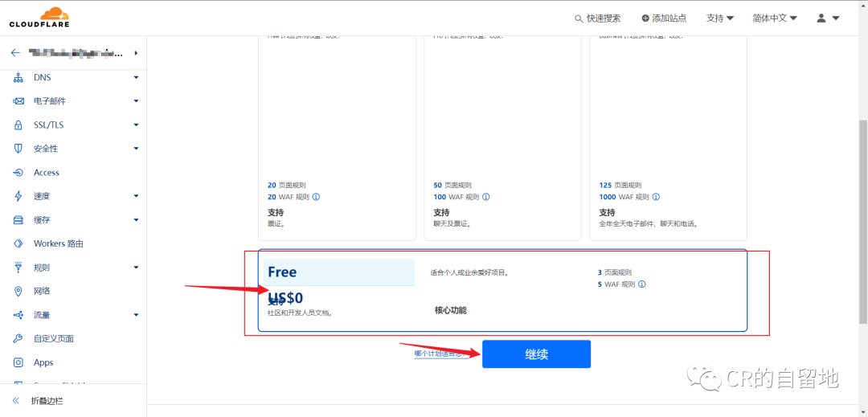Select the Free US$0 plan card
The height and width of the screenshot is (417, 868).
tap(502, 290)
